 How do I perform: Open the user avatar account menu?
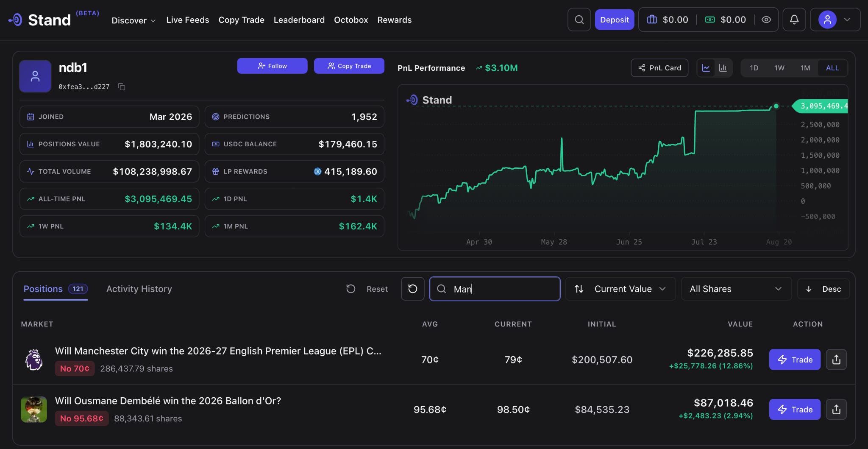835,20
